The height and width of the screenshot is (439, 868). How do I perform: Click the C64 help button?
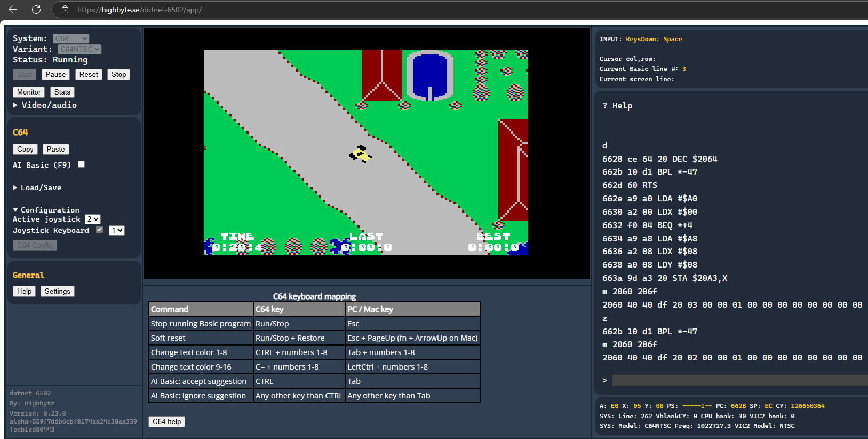click(x=167, y=422)
